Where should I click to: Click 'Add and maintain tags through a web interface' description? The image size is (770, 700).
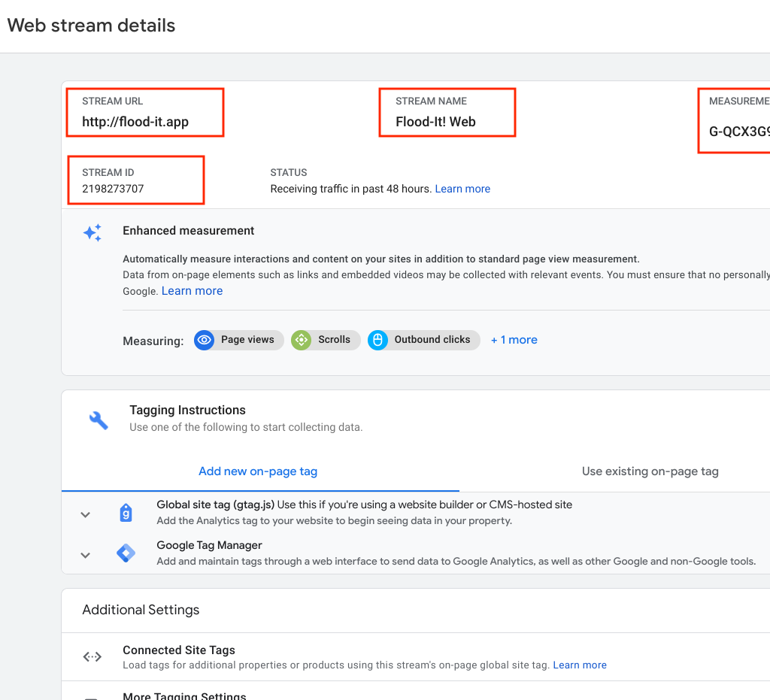(x=456, y=561)
